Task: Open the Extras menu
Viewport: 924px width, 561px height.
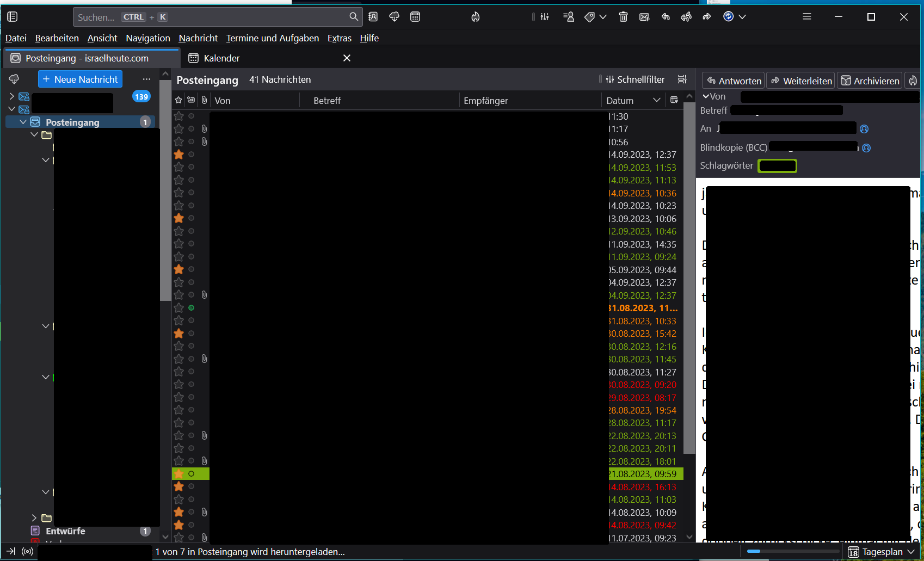Action: pos(339,38)
